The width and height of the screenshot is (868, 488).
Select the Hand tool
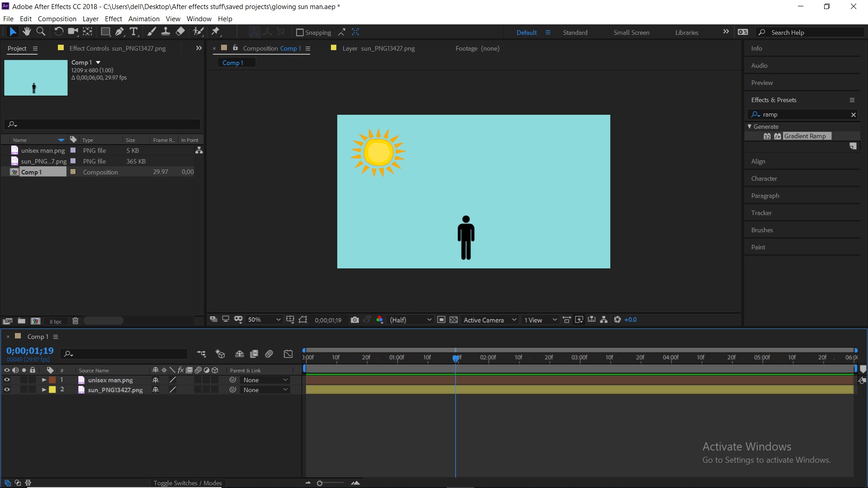pos(27,32)
